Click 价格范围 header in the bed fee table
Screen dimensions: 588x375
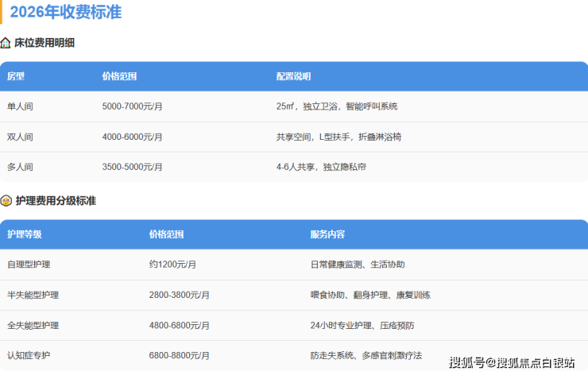(119, 76)
